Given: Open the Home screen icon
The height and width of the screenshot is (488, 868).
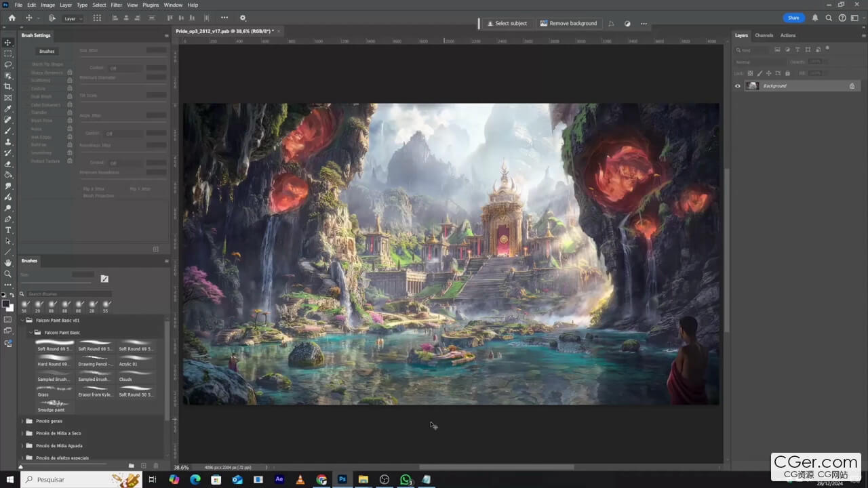Looking at the screenshot, I should [12, 18].
